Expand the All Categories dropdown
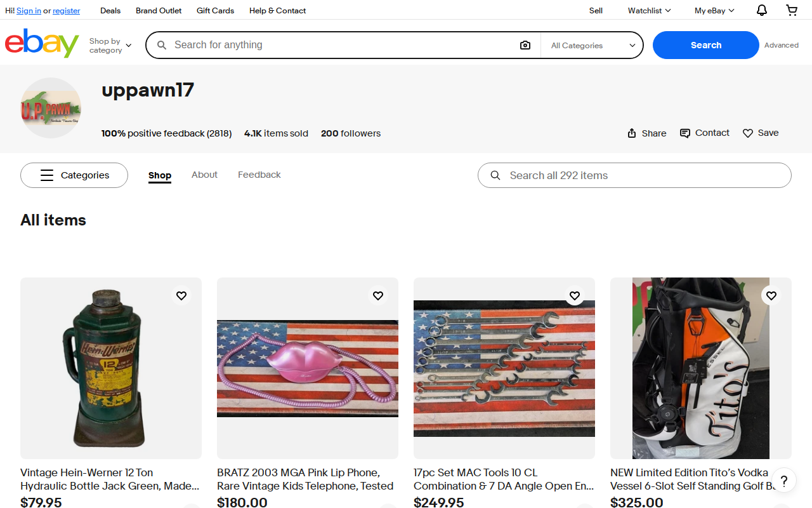Image resolution: width=812 pixels, height=508 pixels. coord(593,45)
